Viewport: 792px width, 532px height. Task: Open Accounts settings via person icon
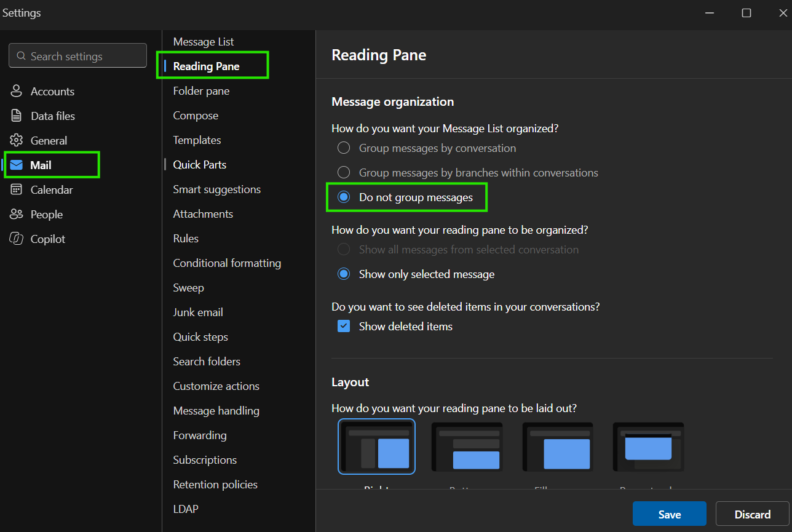(x=17, y=91)
